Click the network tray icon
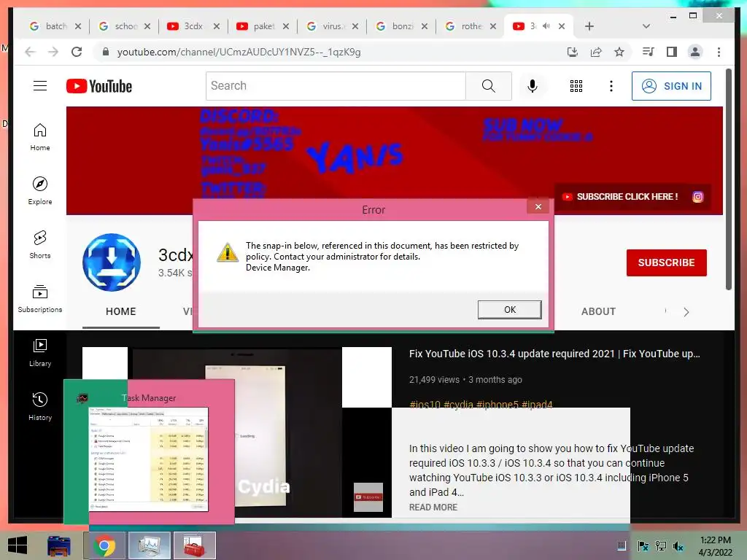 pyautogui.click(x=661, y=545)
